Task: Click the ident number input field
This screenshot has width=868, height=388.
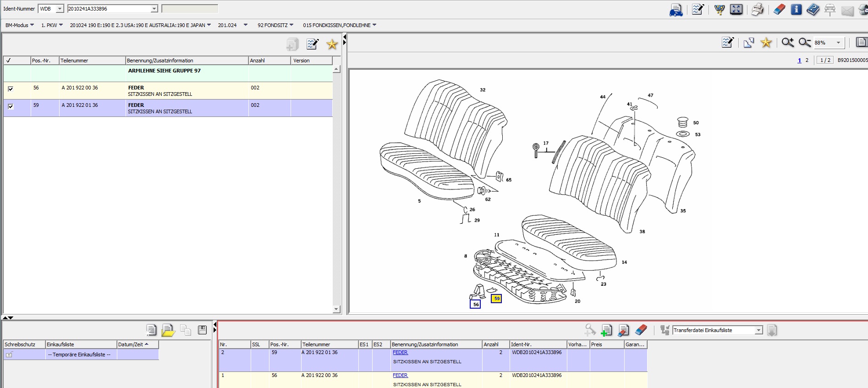Action: [x=110, y=9]
